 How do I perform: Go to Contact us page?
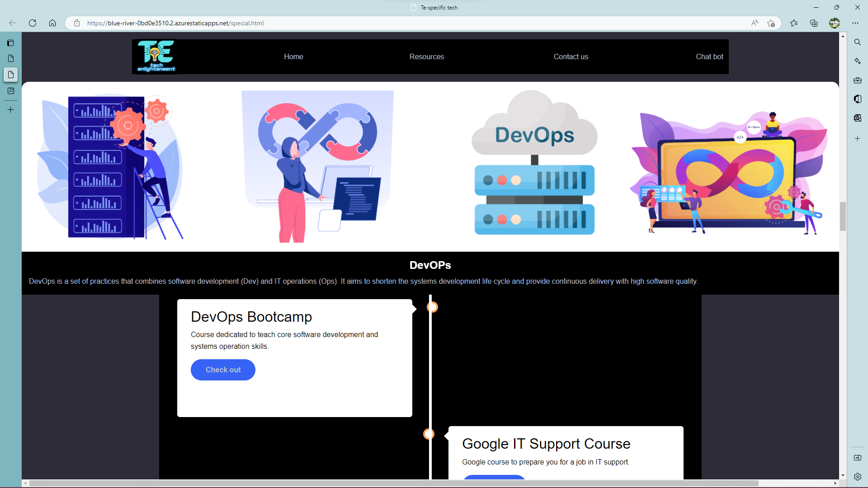571,56
